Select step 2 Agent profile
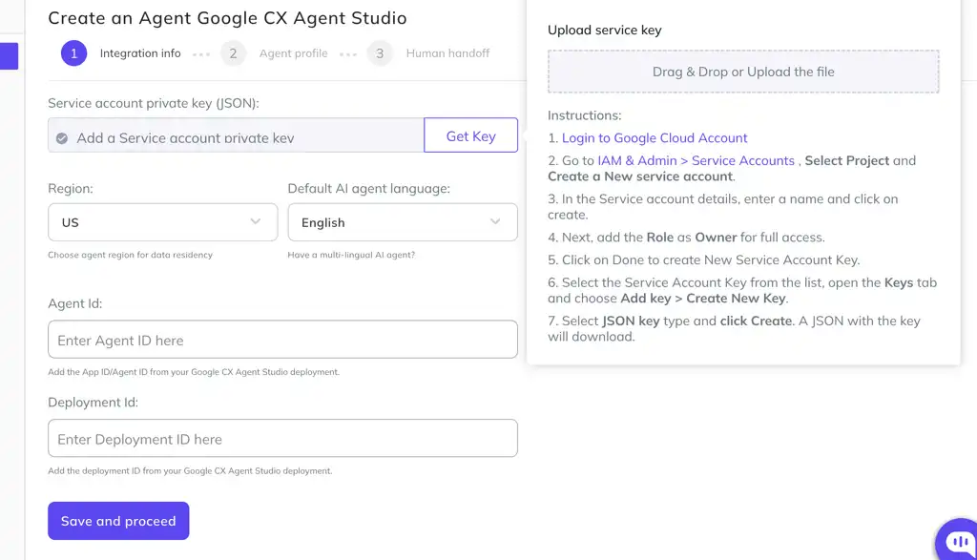The image size is (977, 560). pyautogui.click(x=274, y=53)
